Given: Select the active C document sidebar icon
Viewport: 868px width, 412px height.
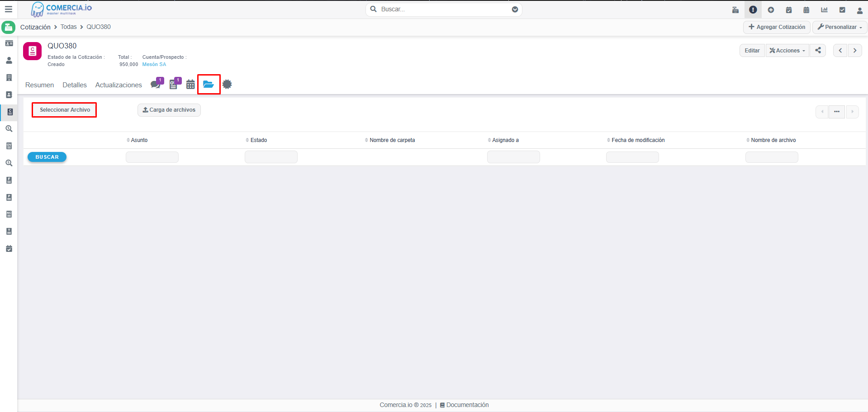Looking at the screenshot, I should pos(9,112).
